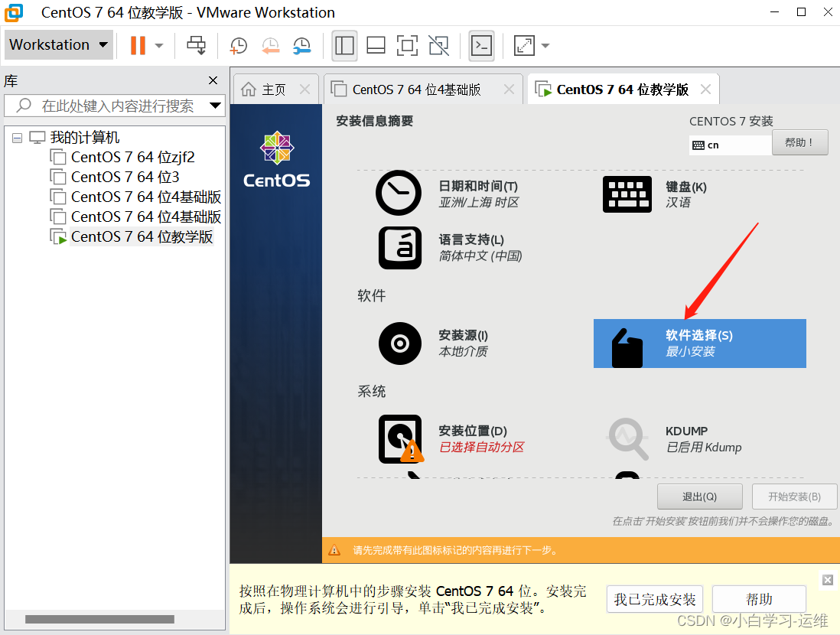
Task: Click the orange warning triangle icon
Action: point(334,550)
